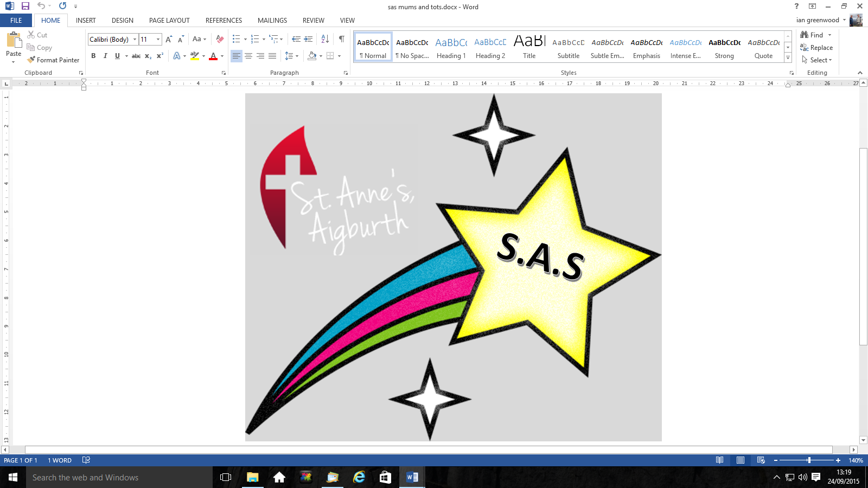Image resolution: width=868 pixels, height=488 pixels.
Task: Switch to the PAGE LAYOUT tab
Action: click(x=169, y=21)
